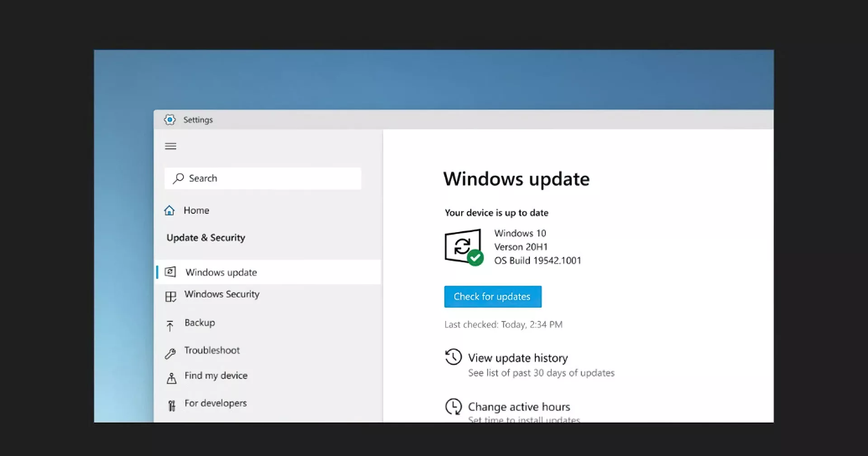Screen dimensions: 868x456
Task: Open Change active hours option
Action: coord(519,407)
